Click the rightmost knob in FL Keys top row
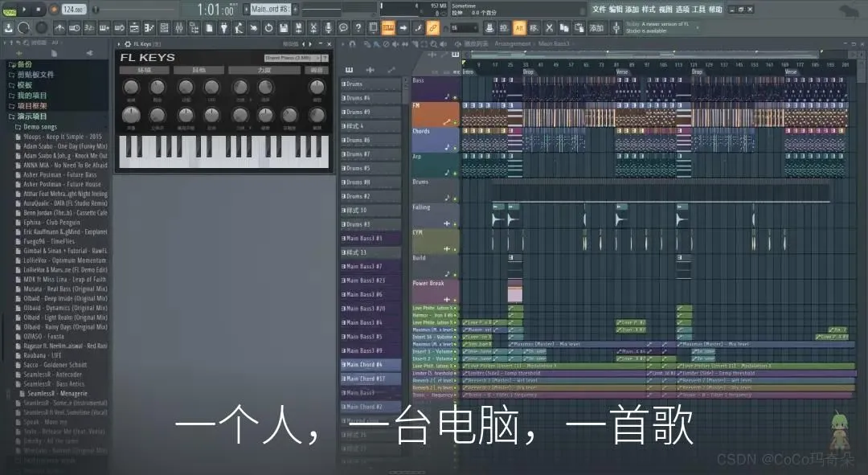Image resolution: width=868 pixels, height=475 pixels. 317,88
